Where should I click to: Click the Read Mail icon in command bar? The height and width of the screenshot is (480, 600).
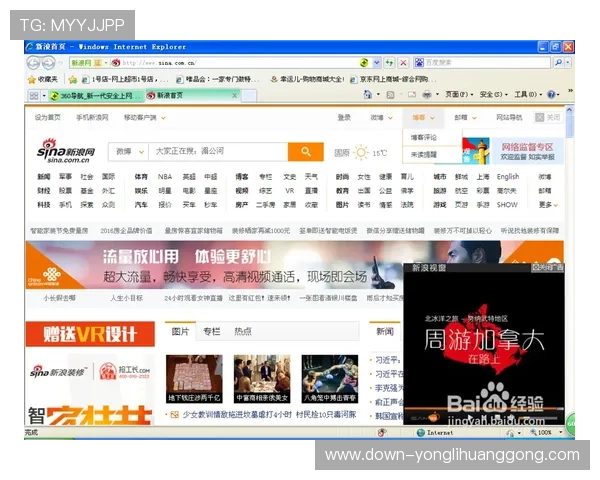click(x=412, y=95)
